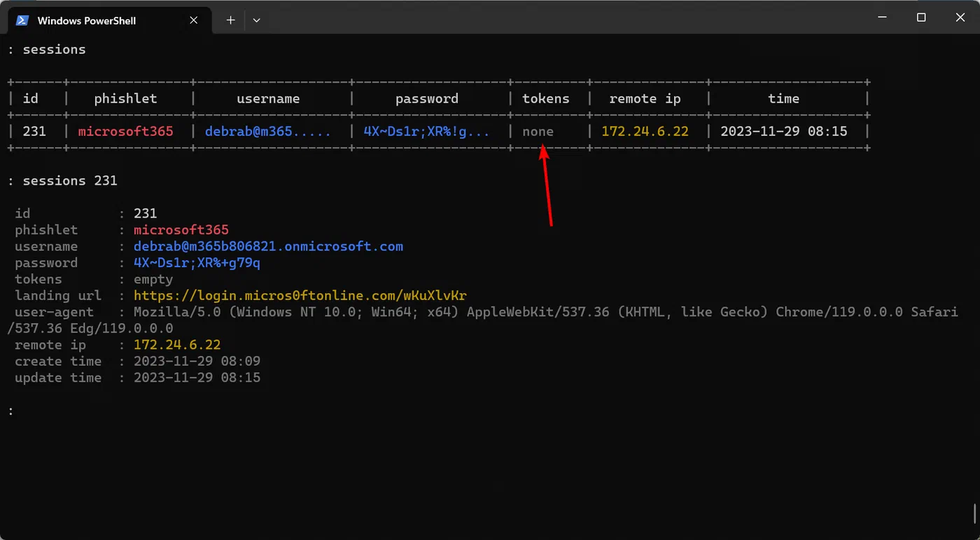Image resolution: width=980 pixels, height=540 pixels.
Task: Click the microsoft365 phishlet value in details
Action: coord(181,230)
